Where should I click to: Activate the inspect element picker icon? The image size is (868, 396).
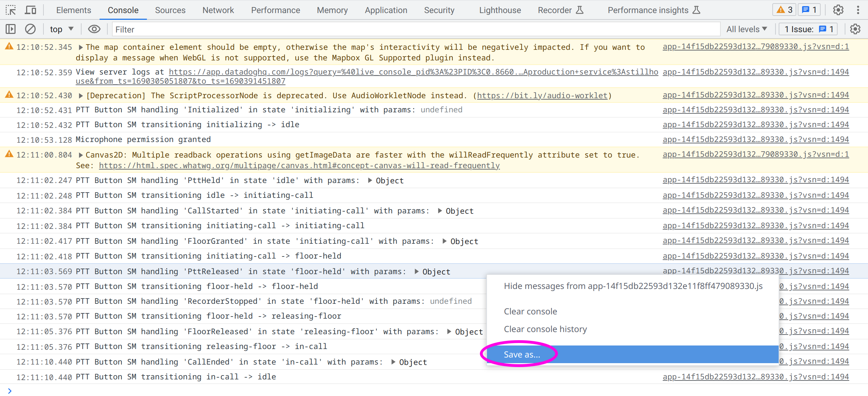[11, 10]
